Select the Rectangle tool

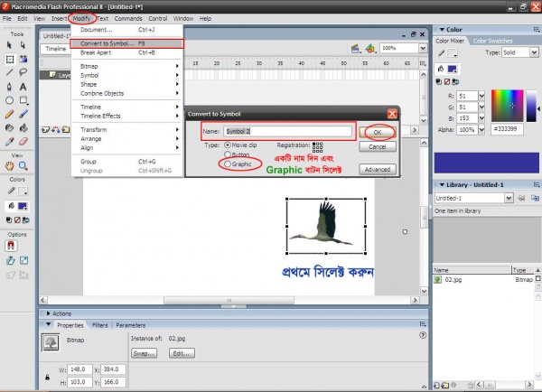pyautogui.click(x=23, y=100)
